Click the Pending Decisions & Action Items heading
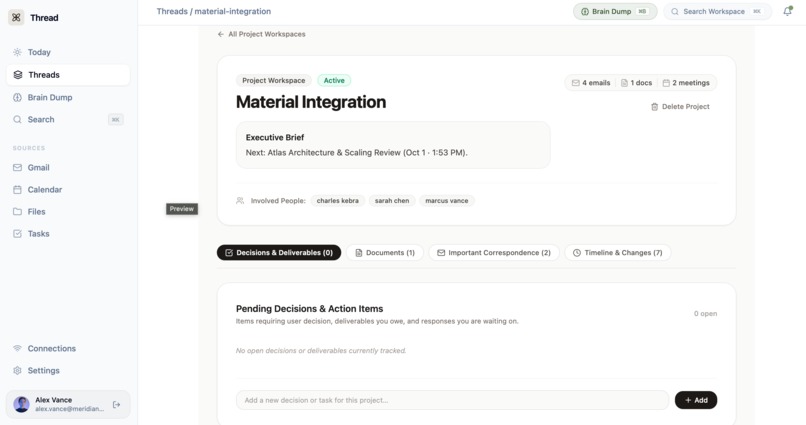 (309, 308)
